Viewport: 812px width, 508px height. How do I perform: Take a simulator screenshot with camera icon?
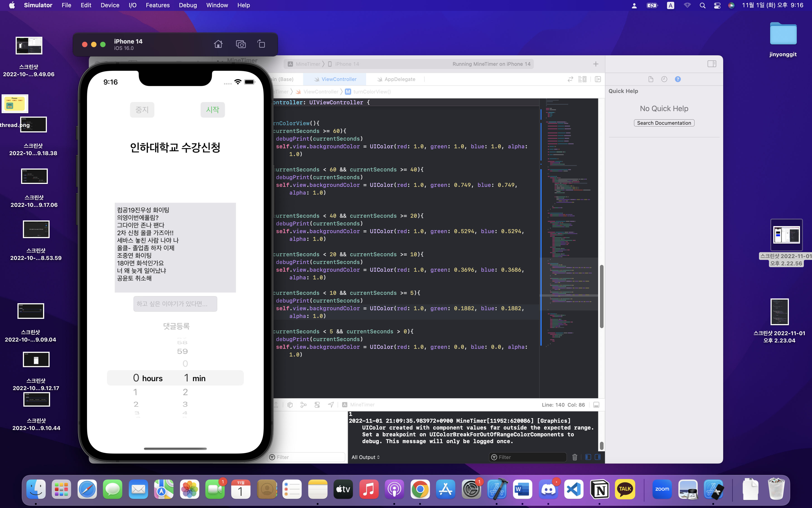[x=241, y=44]
